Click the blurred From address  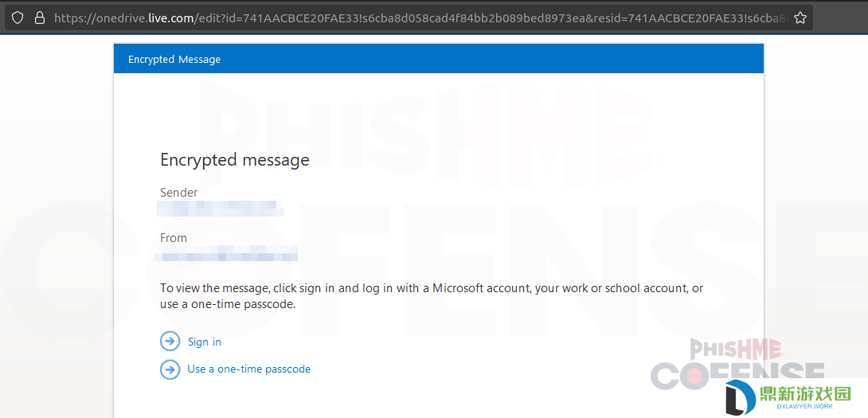[x=227, y=253]
